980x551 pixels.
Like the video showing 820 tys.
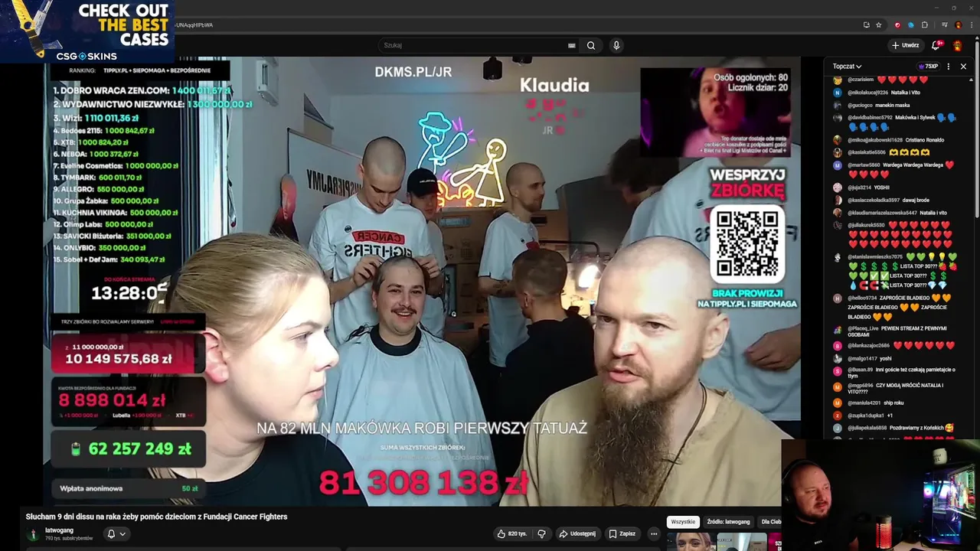pyautogui.click(x=511, y=533)
